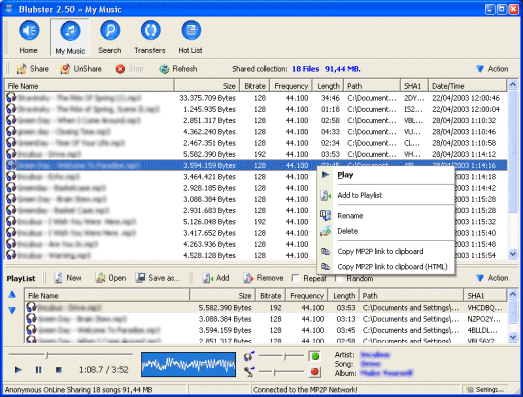
Task: Select the file with length 01:18
Action: coord(256,109)
